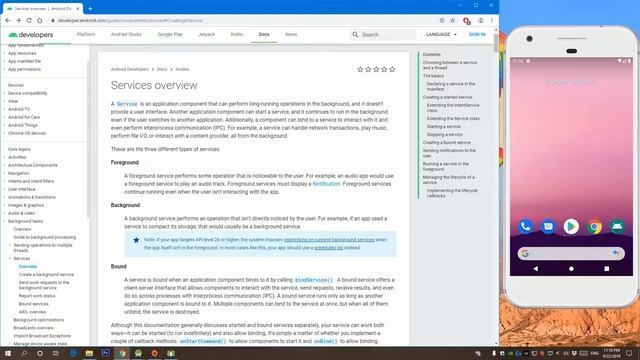
Task: Follow the Service class link in the first paragraph
Action: [127, 104]
